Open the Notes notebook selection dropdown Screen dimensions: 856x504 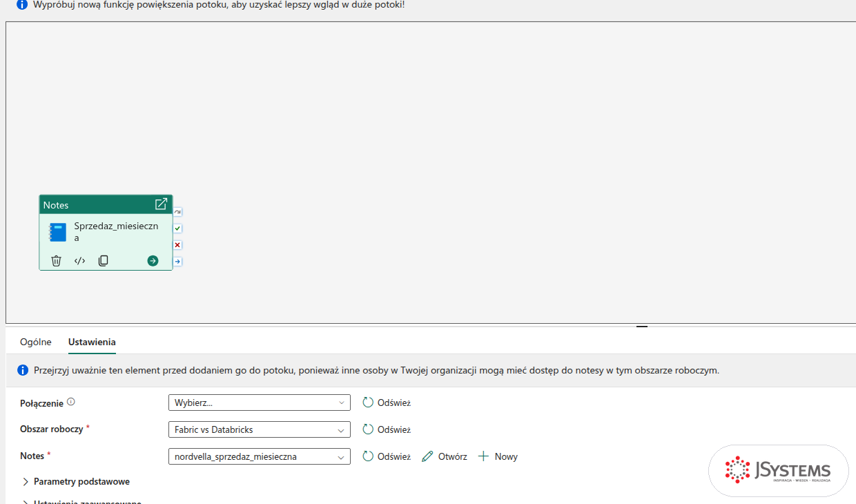[x=260, y=456]
